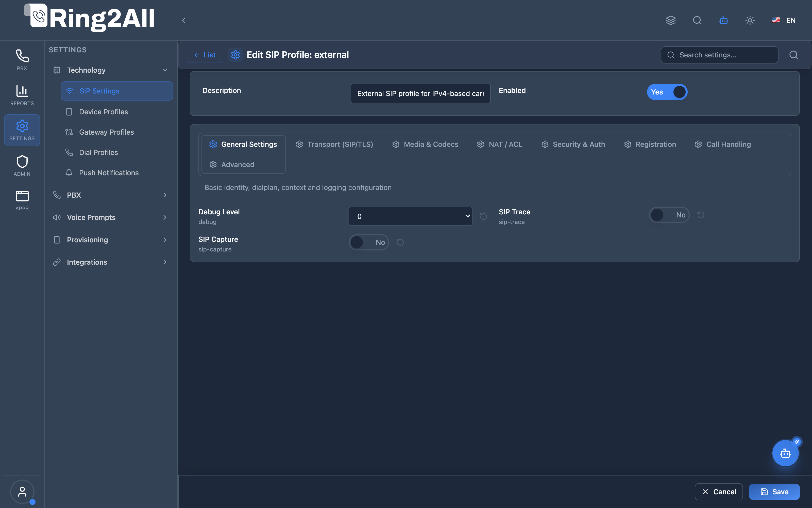812x508 pixels.
Task: Expand the Voice Prompts group
Action: tap(110, 218)
